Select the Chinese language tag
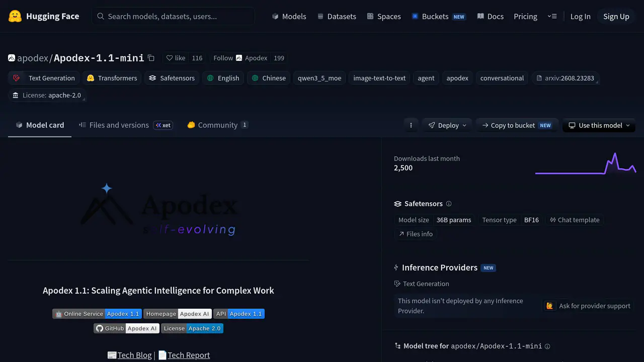Image resolution: width=644 pixels, height=362 pixels. click(269, 78)
